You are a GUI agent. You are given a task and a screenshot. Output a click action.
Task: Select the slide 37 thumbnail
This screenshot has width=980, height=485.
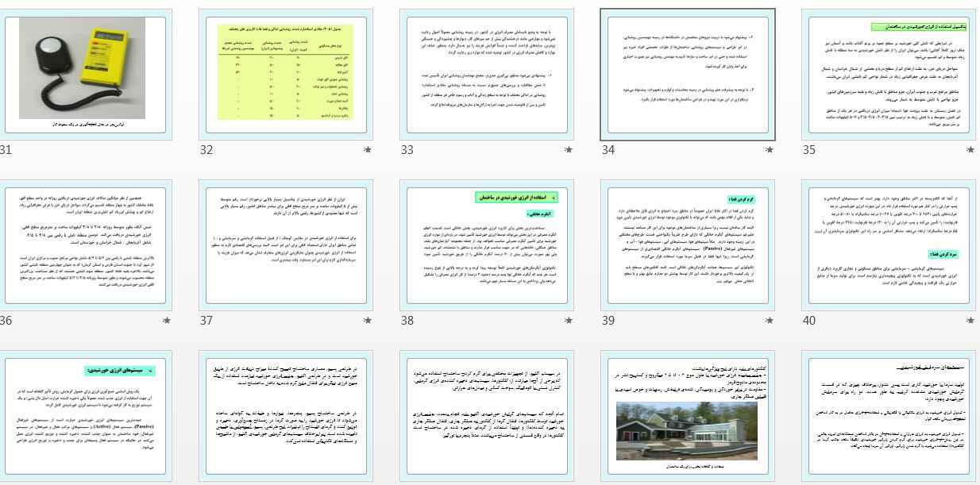(x=286, y=245)
